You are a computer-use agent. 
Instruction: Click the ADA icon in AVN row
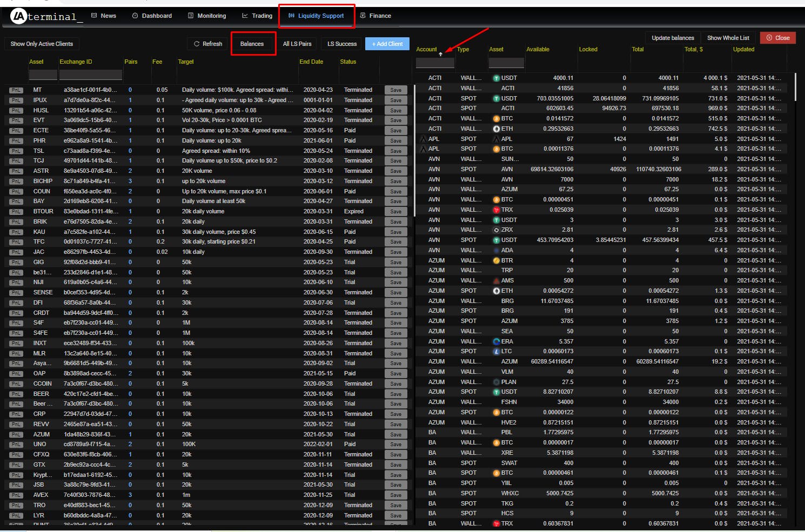[x=496, y=250]
